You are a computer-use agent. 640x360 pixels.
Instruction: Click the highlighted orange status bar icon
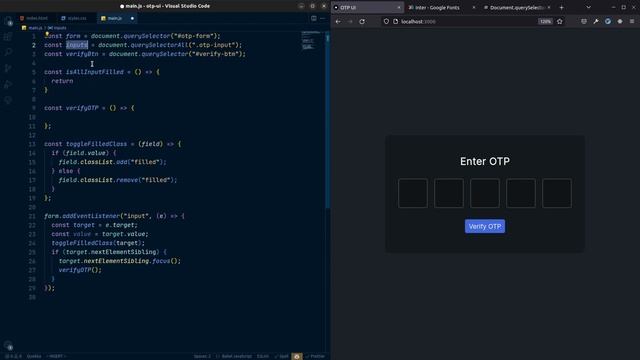(297, 356)
